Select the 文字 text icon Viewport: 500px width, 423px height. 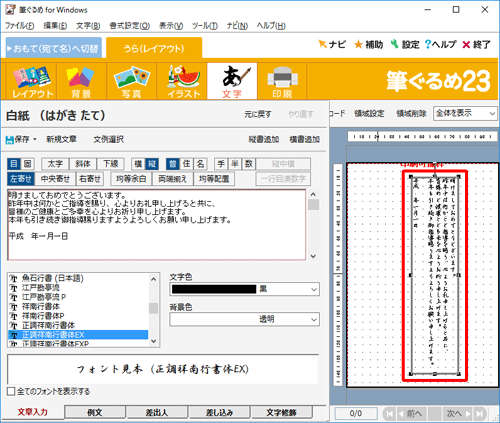click(x=232, y=81)
